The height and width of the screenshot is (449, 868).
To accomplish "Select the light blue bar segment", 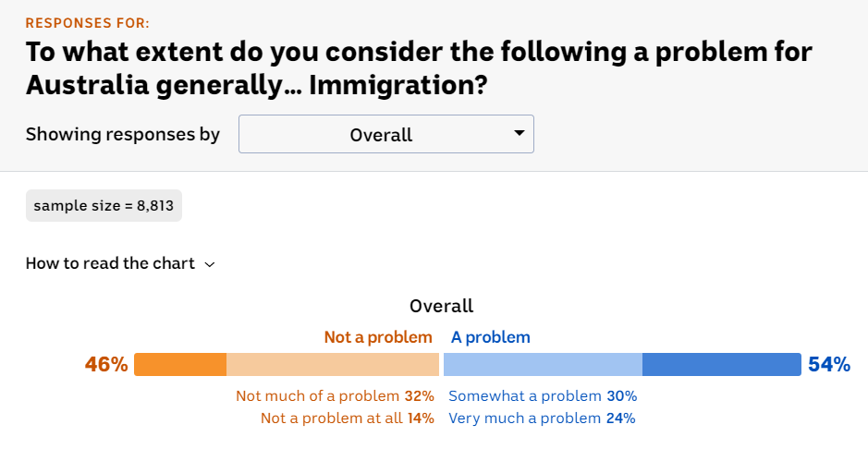I will [543, 364].
